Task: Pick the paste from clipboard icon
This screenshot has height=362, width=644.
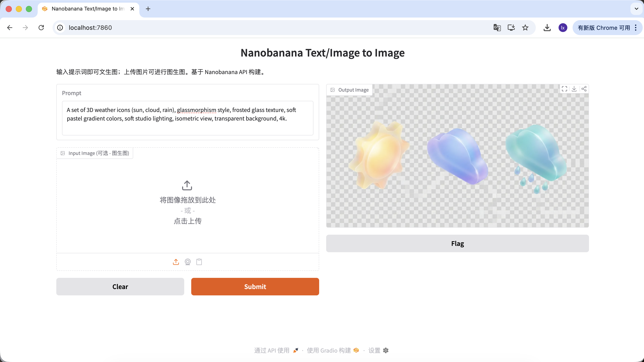Action: click(x=199, y=262)
